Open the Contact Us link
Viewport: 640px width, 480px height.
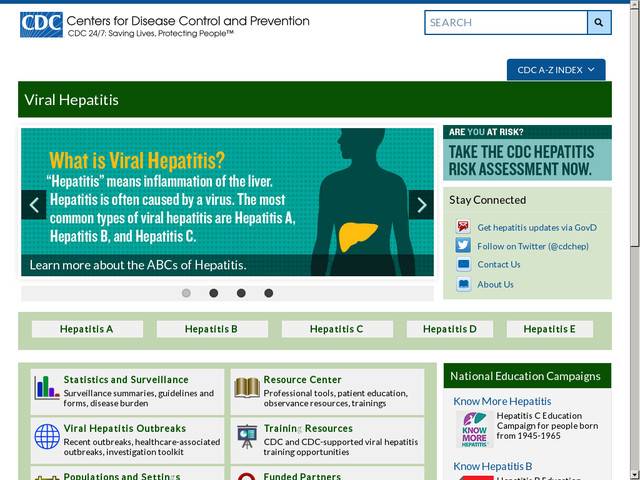coord(499,264)
